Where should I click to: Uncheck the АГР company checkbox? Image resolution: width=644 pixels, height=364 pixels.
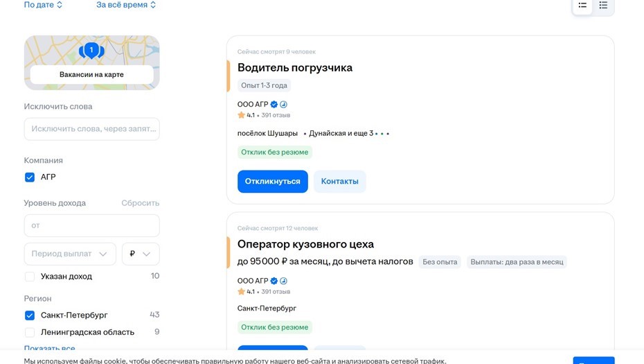pyautogui.click(x=30, y=177)
